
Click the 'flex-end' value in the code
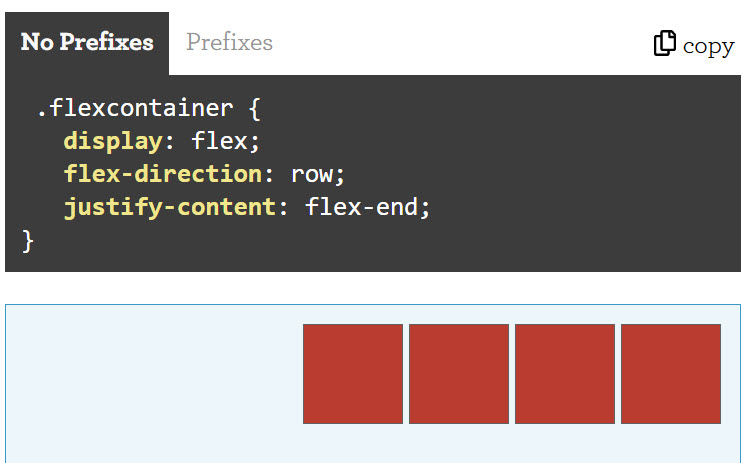[x=360, y=208]
